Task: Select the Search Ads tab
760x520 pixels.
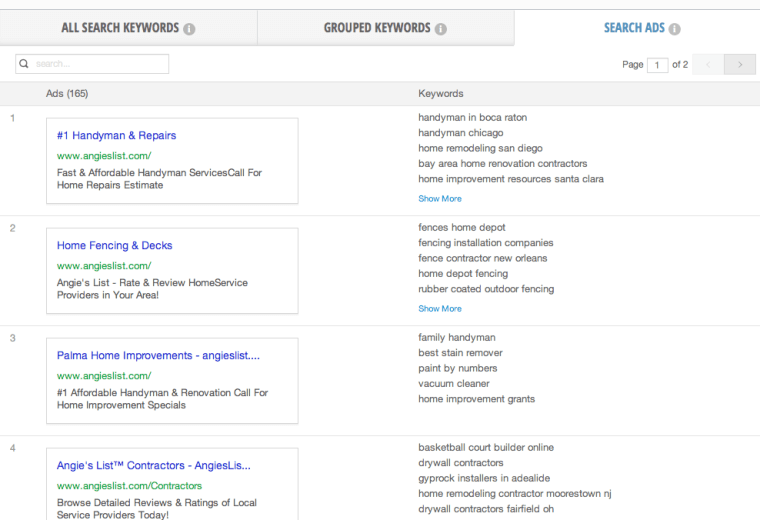Action: pyautogui.click(x=637, y=28)
